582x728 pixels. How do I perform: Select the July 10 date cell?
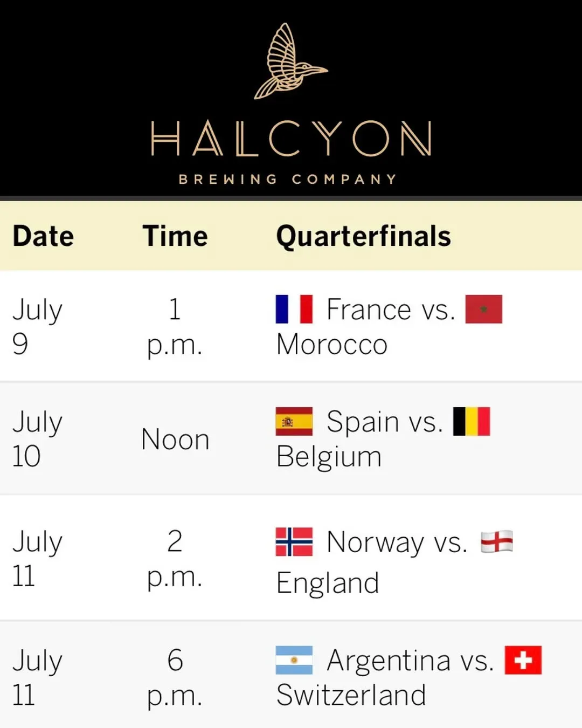coord(37,438)
